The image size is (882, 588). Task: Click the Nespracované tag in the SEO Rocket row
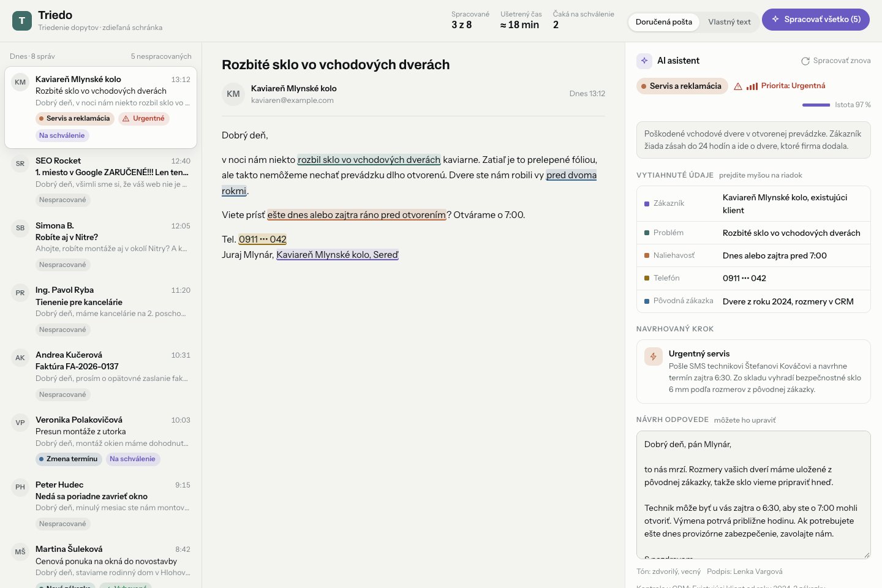62,200
